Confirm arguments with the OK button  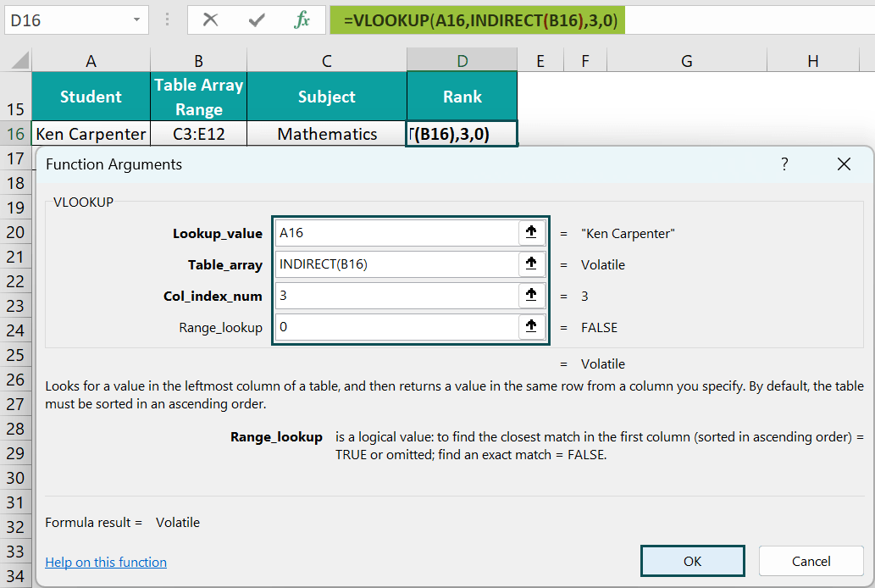click(x=692, y=561)
